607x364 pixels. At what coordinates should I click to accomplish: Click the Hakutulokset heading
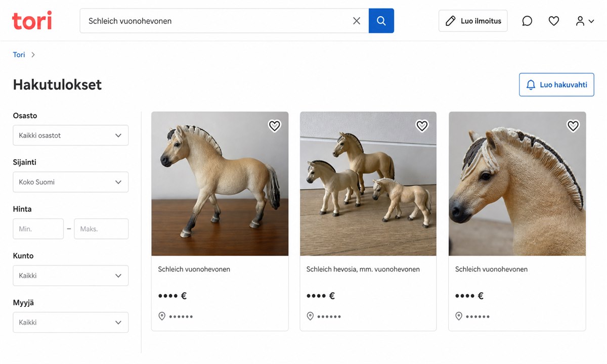point(57,84)
